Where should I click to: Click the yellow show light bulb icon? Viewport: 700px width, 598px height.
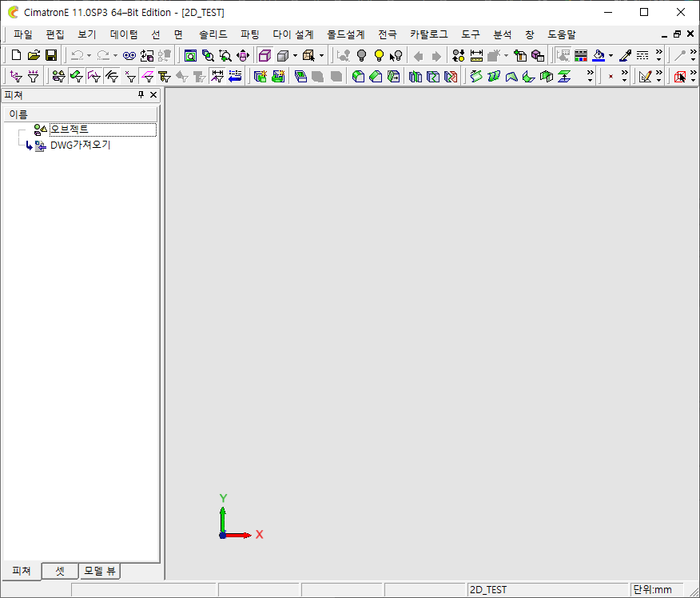(x=379, y=55)
